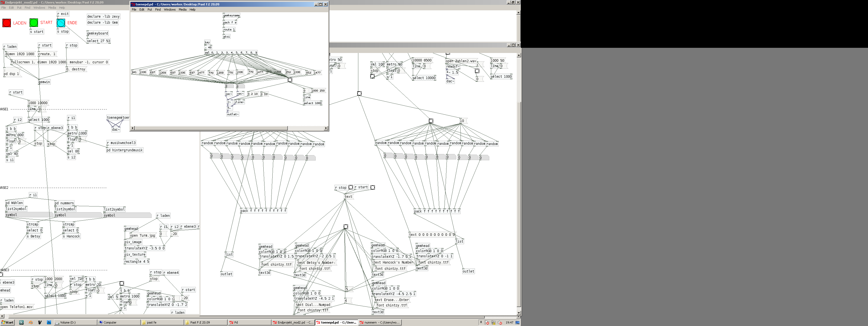Screen dimensions: 868x326
Task: Click number box showing '4' in nummern
Action: pos(348,300)
